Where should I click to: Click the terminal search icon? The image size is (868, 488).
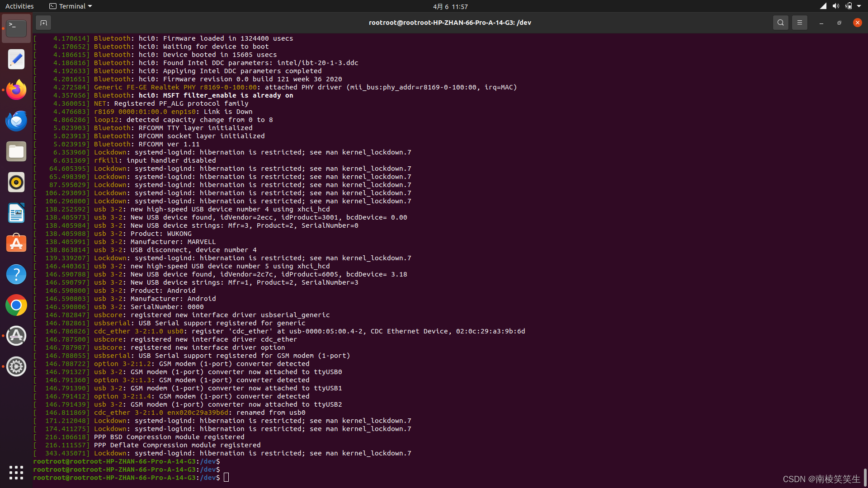point(780,23)
